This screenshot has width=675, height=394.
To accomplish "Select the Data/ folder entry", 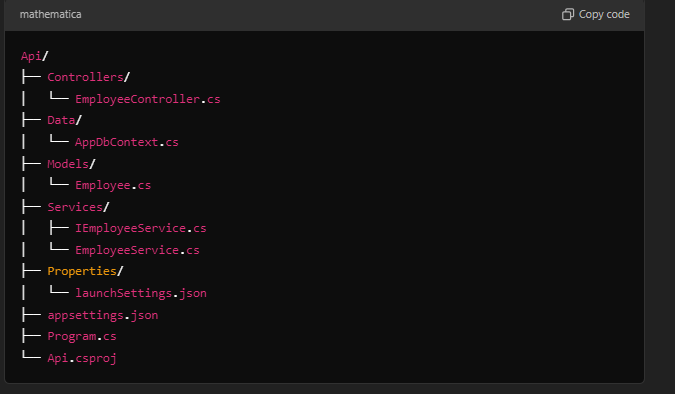I will [x=64, y=120].
